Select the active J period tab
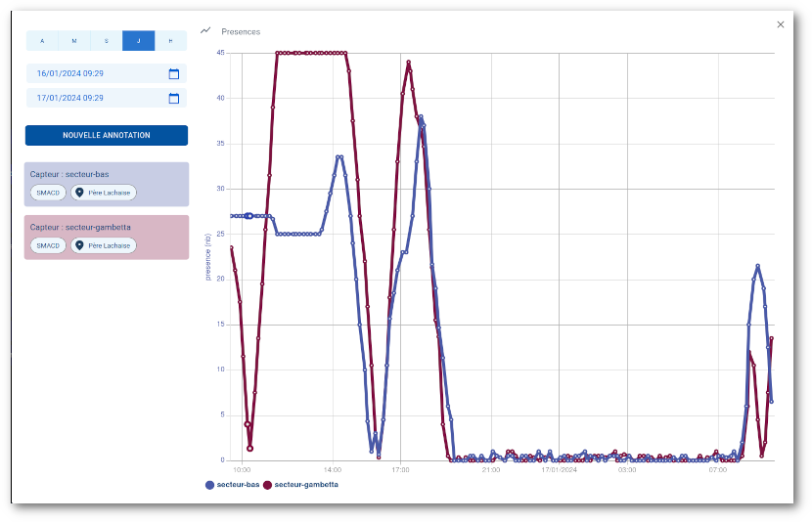This screenshot has width=812, height=522. 138,41
